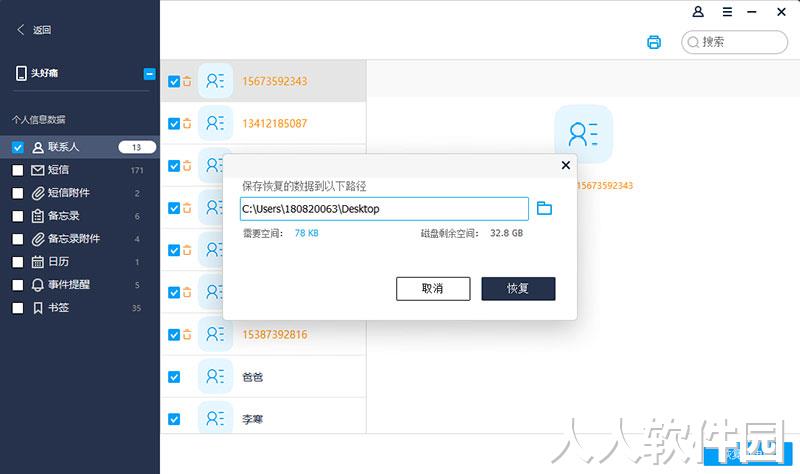Click the 78 KB required space value
The width and height of the screenshot is (800, 474).
pos(307,233)
